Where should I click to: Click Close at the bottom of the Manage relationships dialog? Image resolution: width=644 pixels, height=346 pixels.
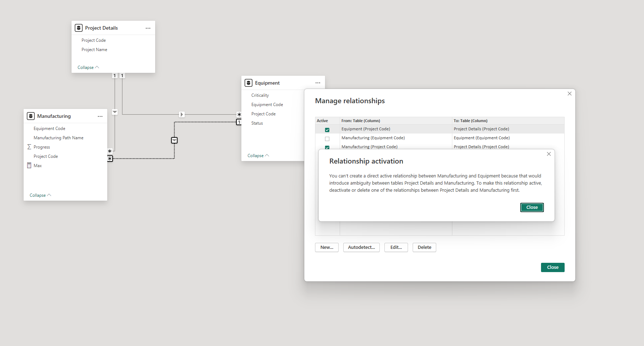tap(553, 267)
